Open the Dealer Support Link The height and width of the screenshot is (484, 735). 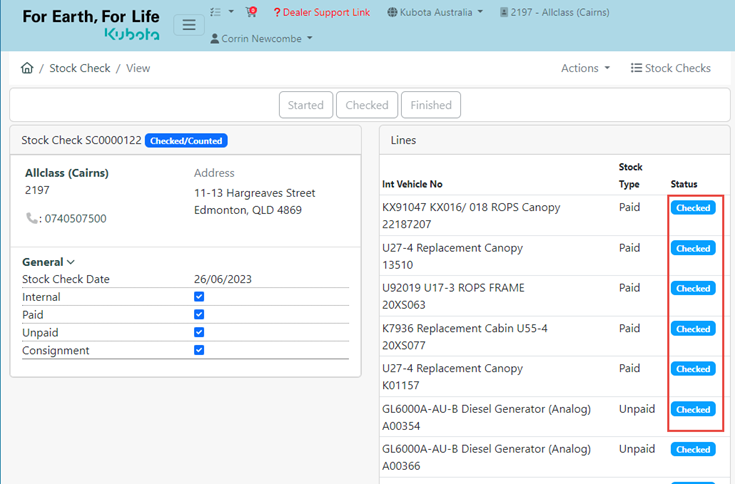pyautogui.click(x=321, y=12)
